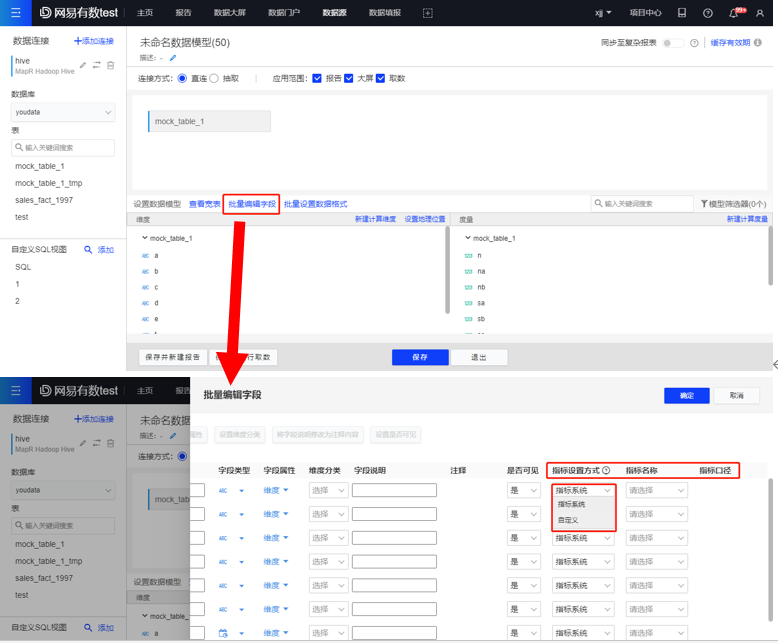Toggle the 同步至复杂报表 switch
This screenshot has width=778, height=643.
coord(673,43)
